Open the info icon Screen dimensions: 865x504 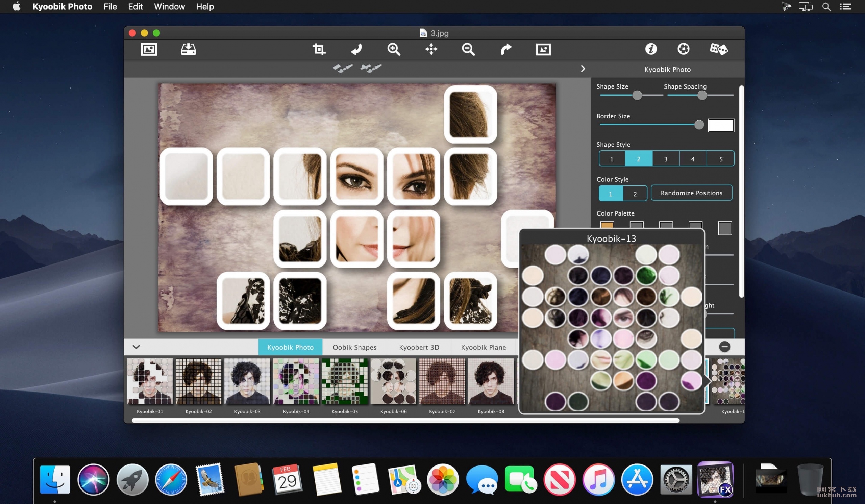(651, 49)
